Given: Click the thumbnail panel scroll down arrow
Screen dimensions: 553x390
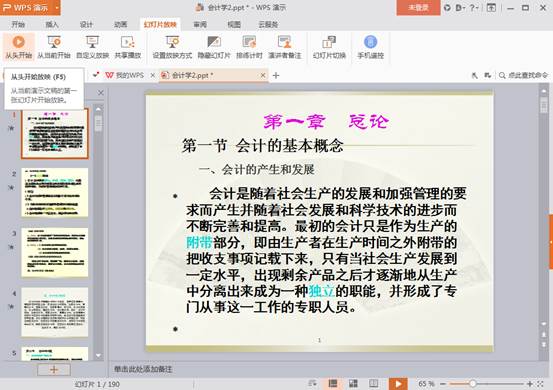Looking at the screenshot, I should point(98,356).
